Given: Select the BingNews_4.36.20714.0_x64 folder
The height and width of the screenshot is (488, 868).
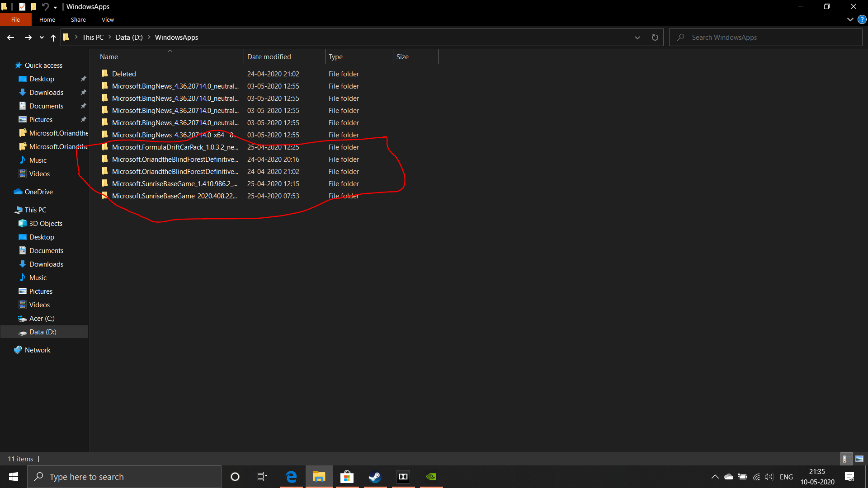Looking at the screenshot, I should click(x=174, y=135).
